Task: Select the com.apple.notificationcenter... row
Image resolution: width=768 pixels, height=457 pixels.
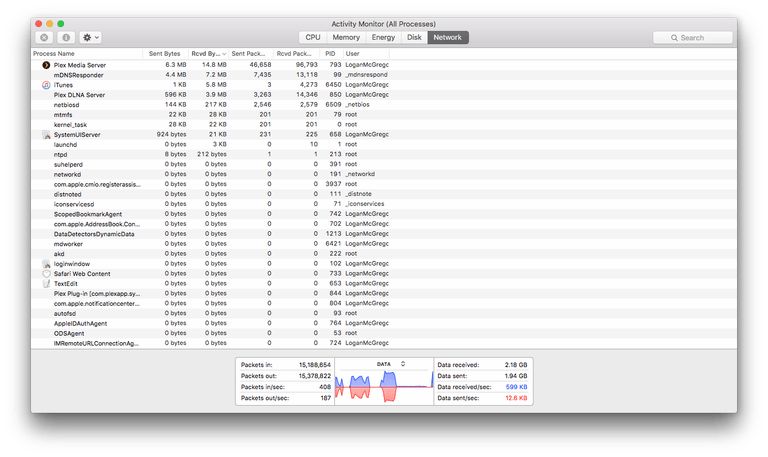Action: (384, 303)
